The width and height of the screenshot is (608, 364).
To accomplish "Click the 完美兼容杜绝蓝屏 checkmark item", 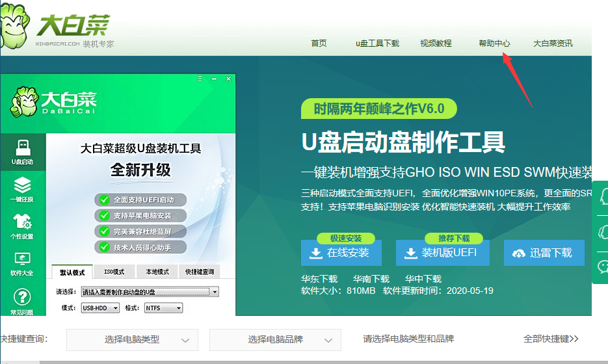I will click(x=140, y=231).
